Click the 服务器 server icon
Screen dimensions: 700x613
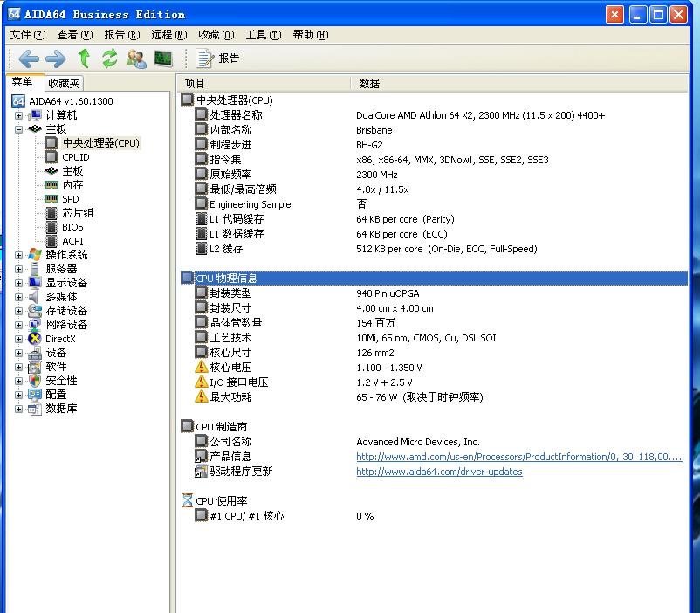click(35, 269)
